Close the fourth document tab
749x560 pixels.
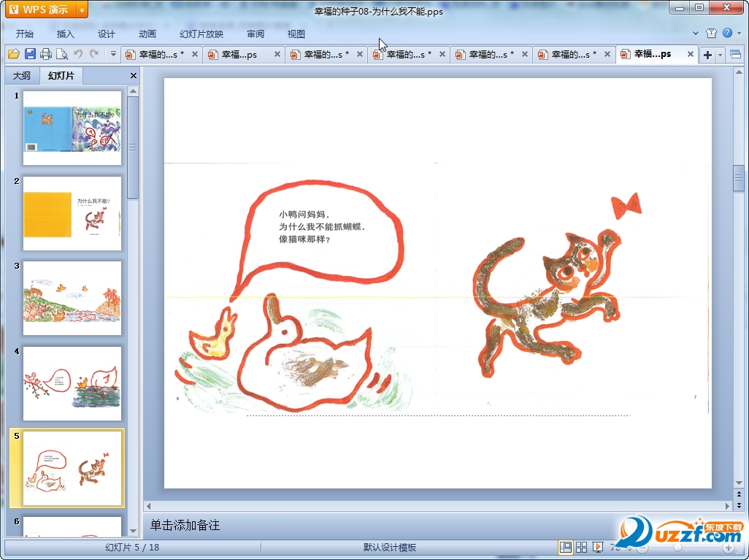[x=442, y=55]
